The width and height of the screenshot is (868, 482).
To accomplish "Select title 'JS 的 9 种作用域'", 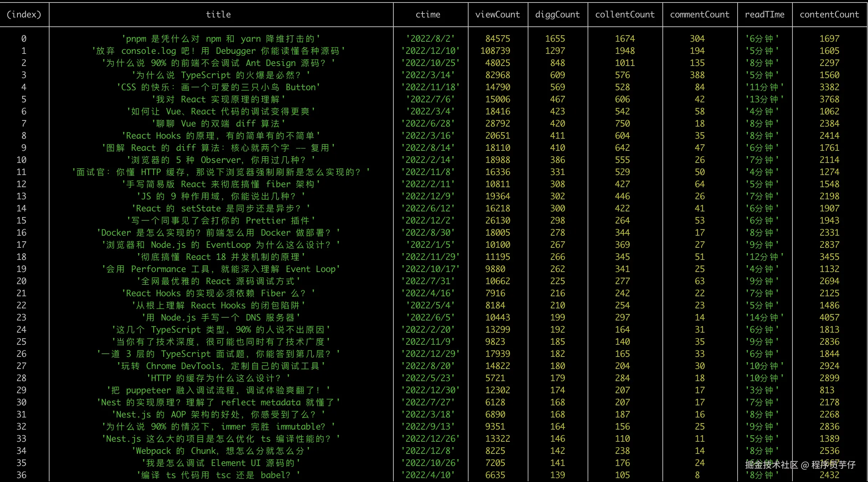I will (221, 196).
